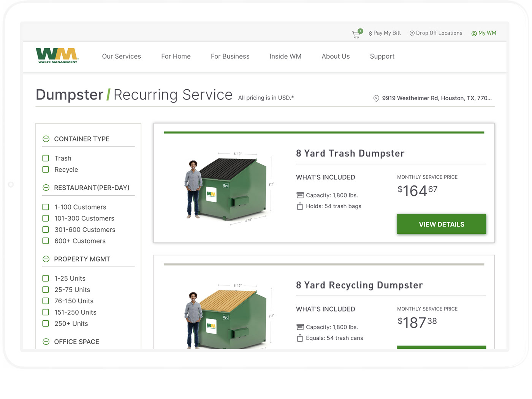Click VIEW DETAILS for 8 Yard Trash Dumpster

pyautogui.click(x=442, y=224)
